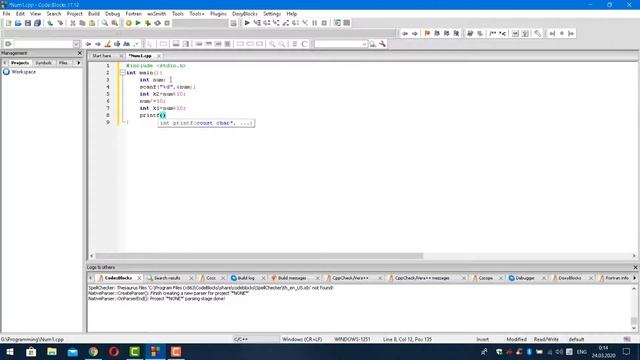Collapse the main function fold marker
Viewport: 640px width, 360px height.
pos(122,73)
